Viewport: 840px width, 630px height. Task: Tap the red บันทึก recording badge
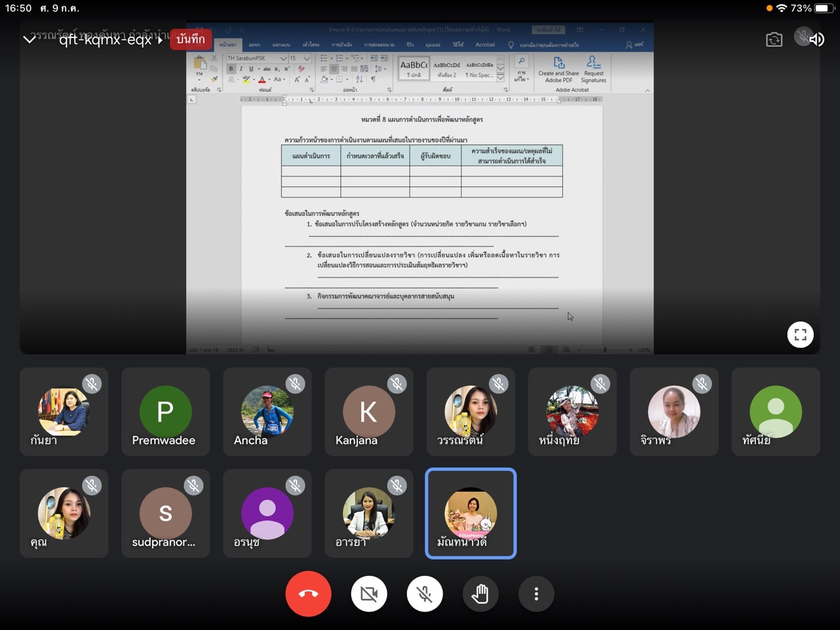(x=191, y=39)
